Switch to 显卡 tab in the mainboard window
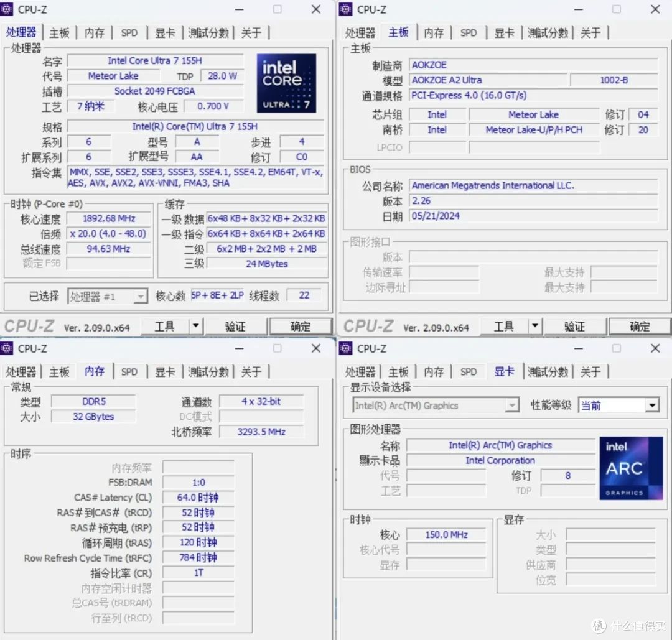Image resolution: width=672 pixels, height=640 pixels. [505, 33]
